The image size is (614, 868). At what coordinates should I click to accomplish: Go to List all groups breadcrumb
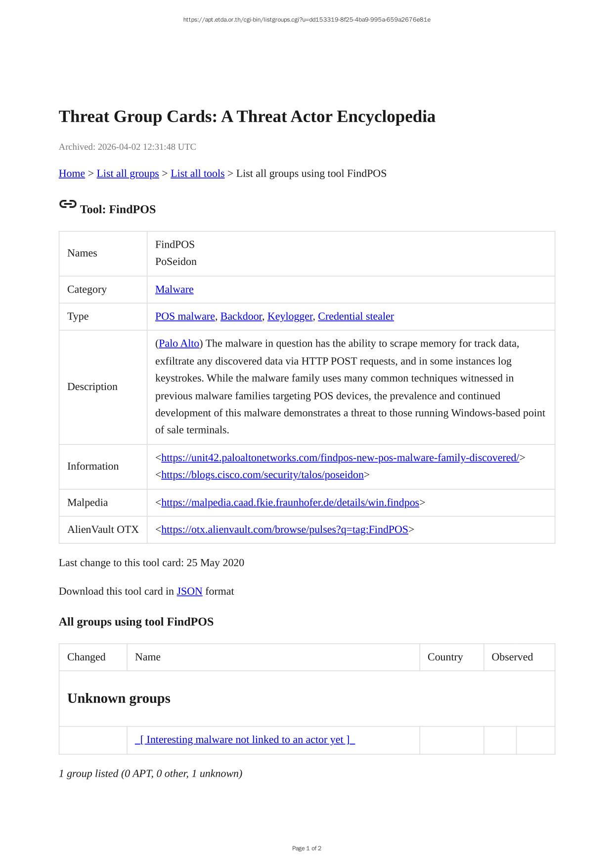tap(128, 174)
